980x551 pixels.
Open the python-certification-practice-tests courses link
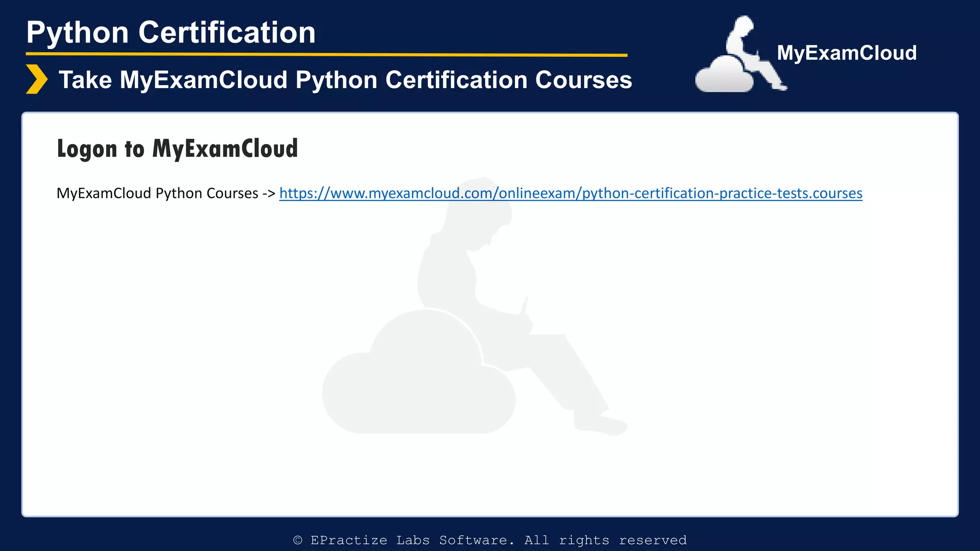570,193
